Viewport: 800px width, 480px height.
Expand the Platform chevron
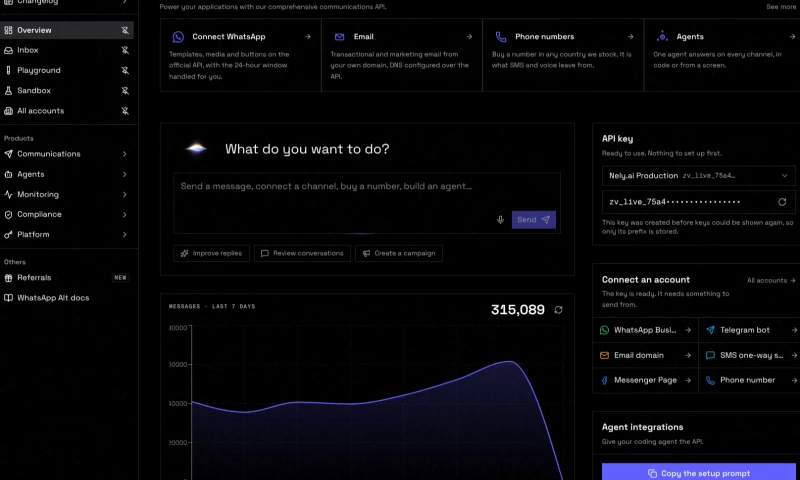point(124,235)
